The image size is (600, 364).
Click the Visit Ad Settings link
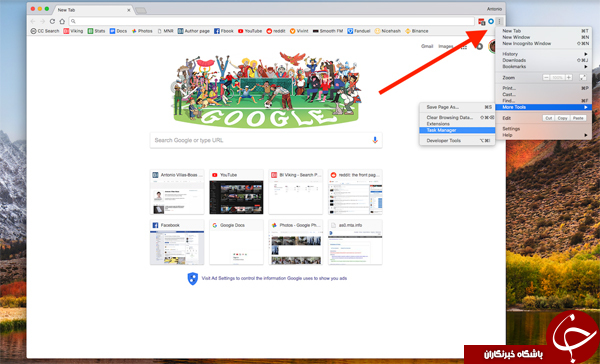[274, 278]
